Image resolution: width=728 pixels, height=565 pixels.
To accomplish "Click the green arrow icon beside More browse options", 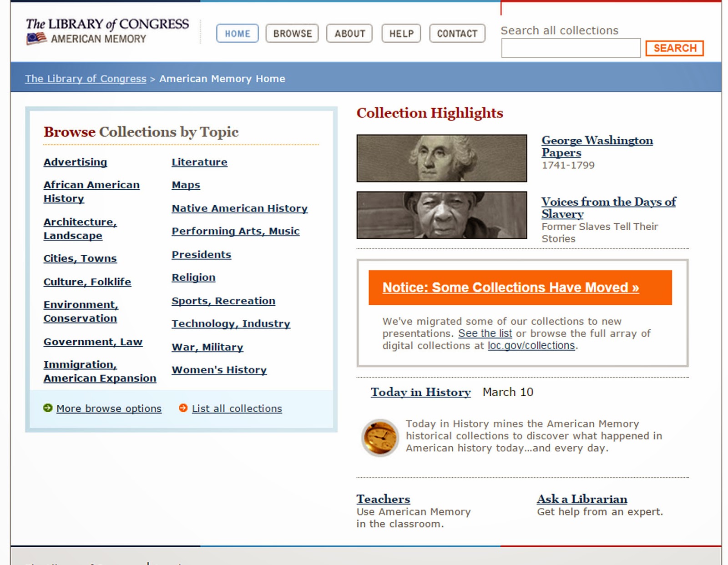I will coord(48,408).
